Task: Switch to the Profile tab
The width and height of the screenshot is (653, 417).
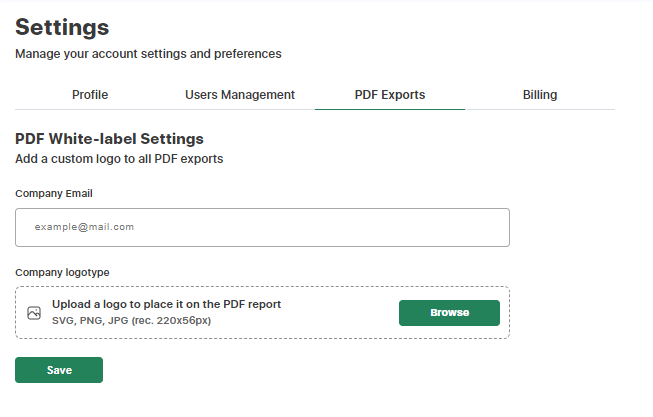Action: pos(90,95)
